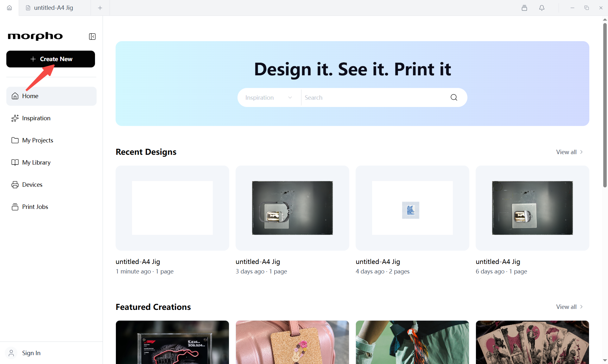The image size is (608, 364).
Task: Click the Recent Designs heading
Action: (x=146, y=152)
